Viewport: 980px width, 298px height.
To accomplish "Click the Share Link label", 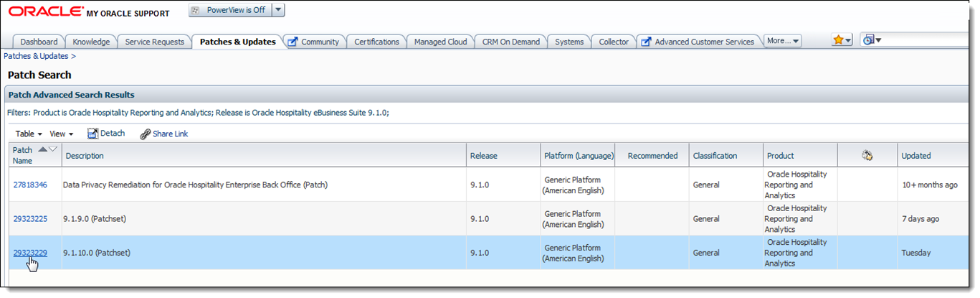I will pos(171,134).
